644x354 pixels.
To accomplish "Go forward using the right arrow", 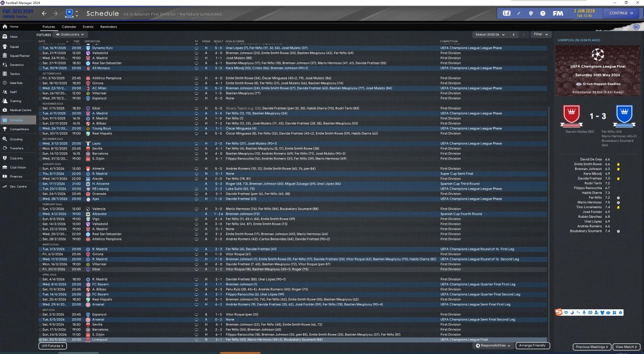I will point(55,14).
